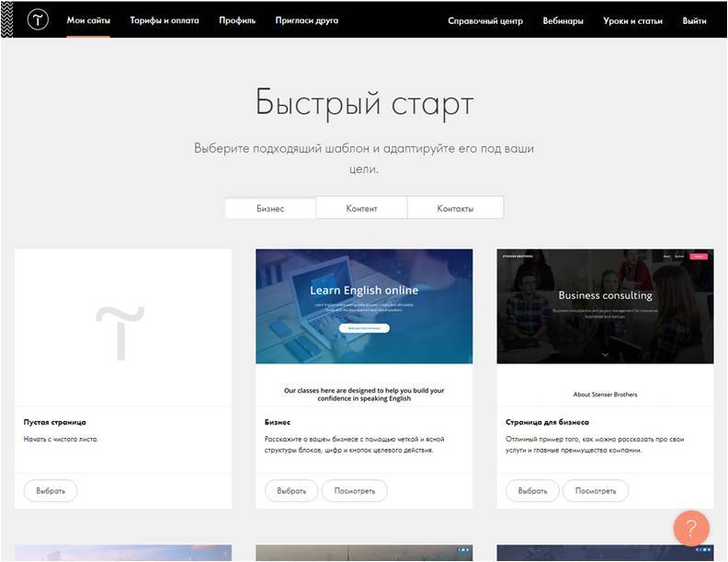The height and width of the screenshot is (562, 728).
Task: Choose Страница для бизнеса with Выбрать
Action: [532, 491]
